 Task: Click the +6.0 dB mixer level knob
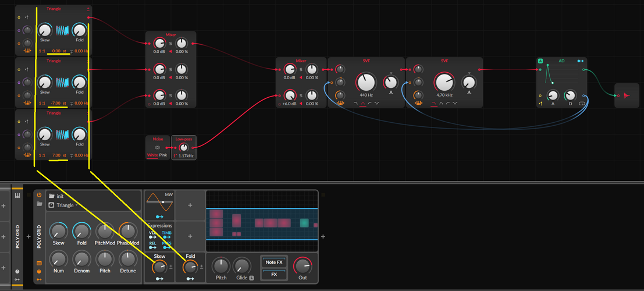point(290,95)
